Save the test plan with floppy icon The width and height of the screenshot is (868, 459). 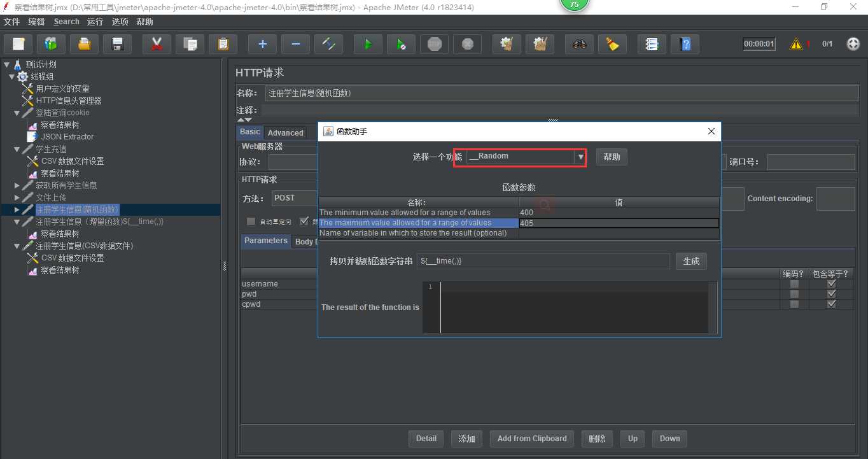point(117,44)
